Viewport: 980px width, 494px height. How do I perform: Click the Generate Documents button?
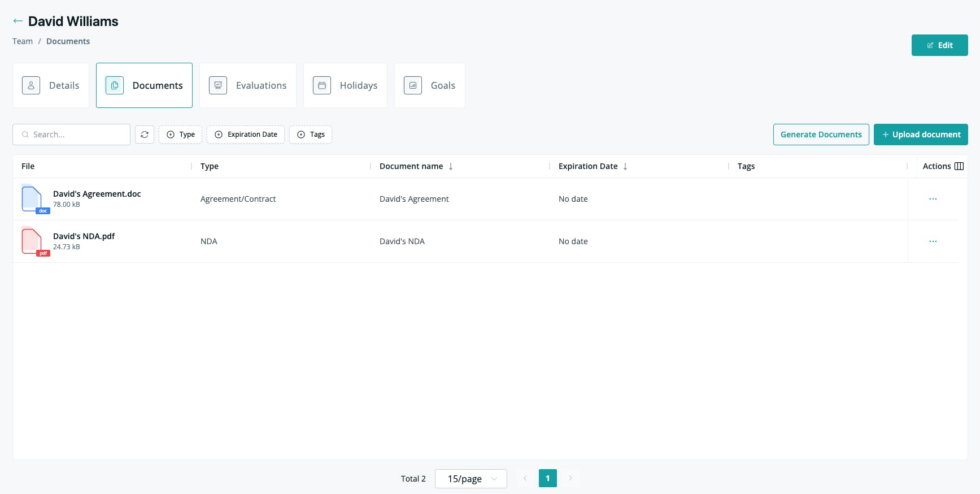(x=821, y=135)
